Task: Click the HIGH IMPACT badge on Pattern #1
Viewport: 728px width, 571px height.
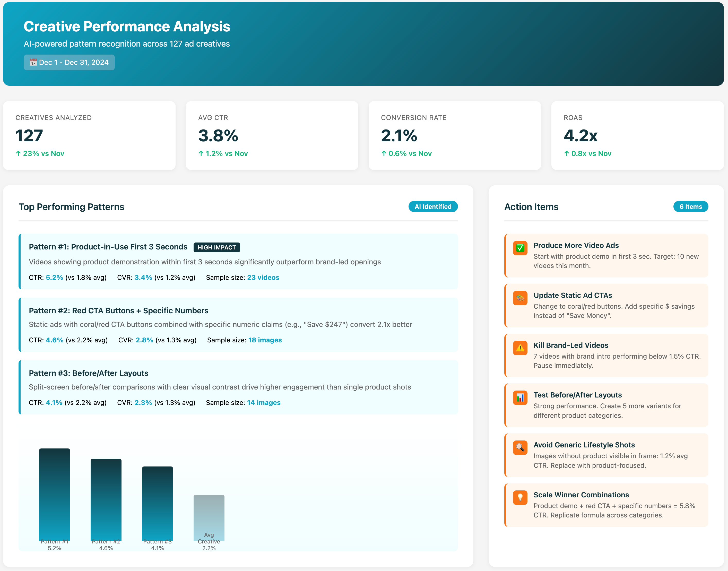Action: [x=216, y=247]
